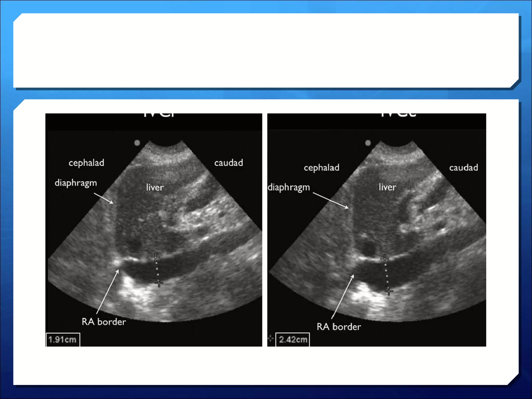Click the "cephalad" label in left image
The width and height of the screenshot is (532, 399).
86,163
